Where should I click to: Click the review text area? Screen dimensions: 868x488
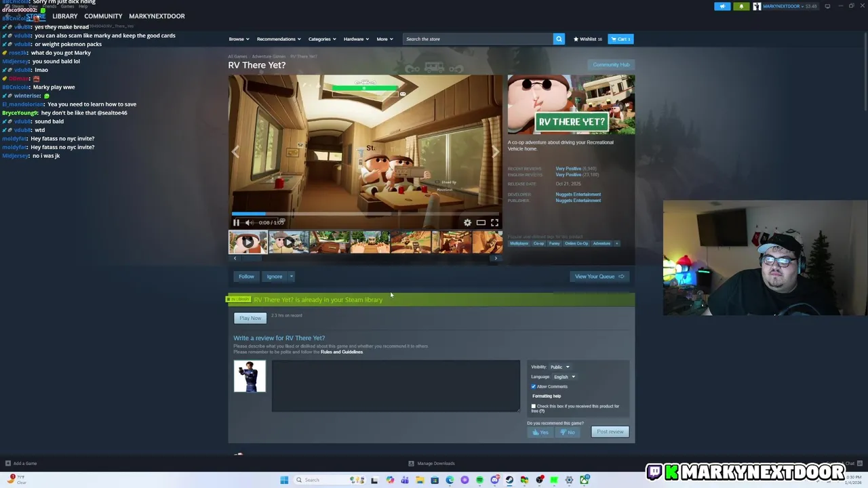coord(396,386)
